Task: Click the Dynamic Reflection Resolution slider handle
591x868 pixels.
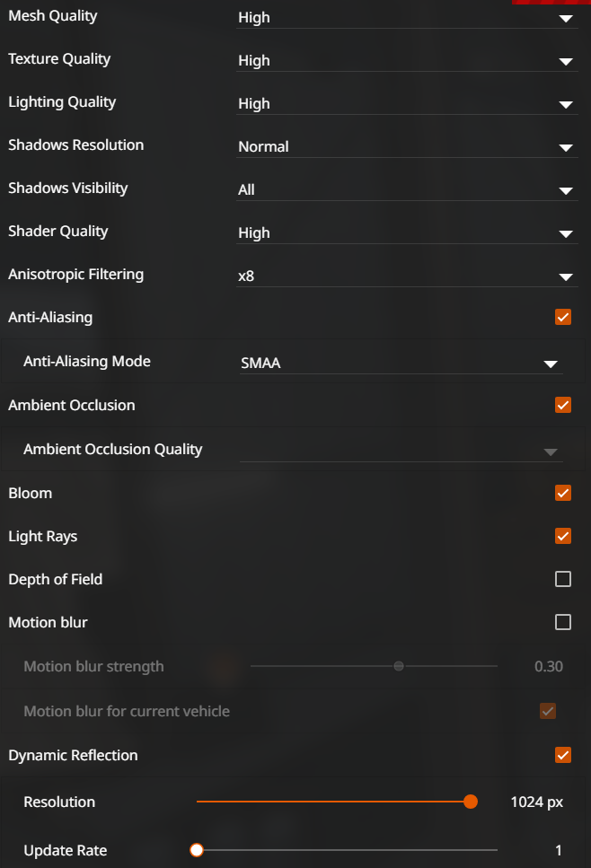Action: pos(470,802)
